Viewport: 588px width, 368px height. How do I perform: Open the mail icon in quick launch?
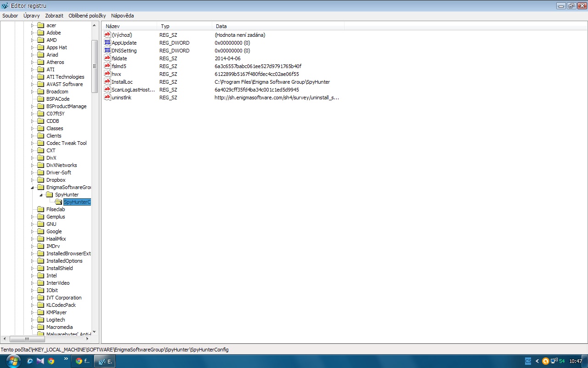tap(40, 361)
